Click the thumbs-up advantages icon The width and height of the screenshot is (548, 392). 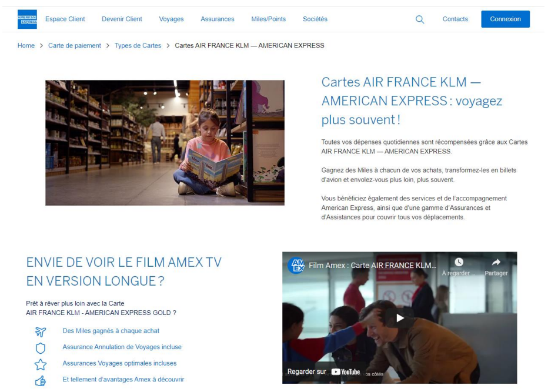click(x=41, y=380)
